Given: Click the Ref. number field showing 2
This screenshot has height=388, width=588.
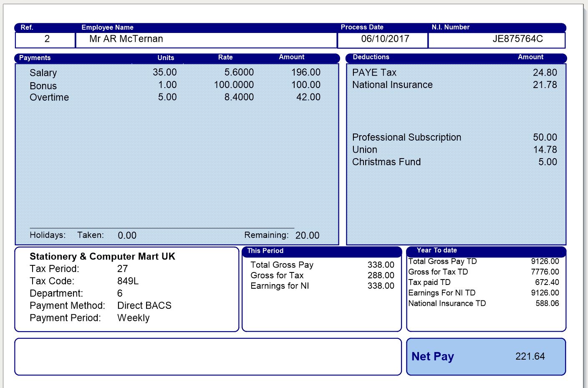Looking at the screenshot, I should [x=47, y=39].
